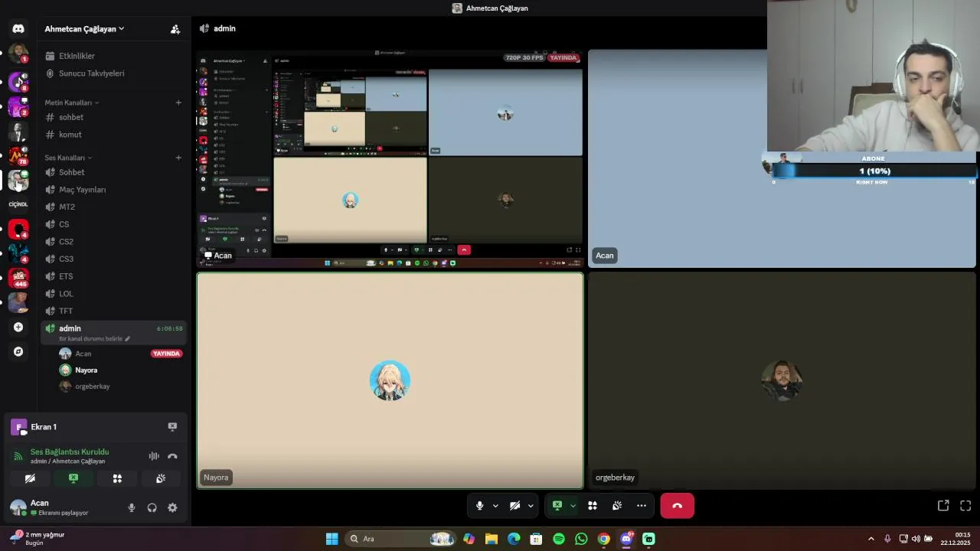Toggle screen share in the side panel
Image resolution: width=980 pixels, height=551 pixels.
click(x=73, y=478)
